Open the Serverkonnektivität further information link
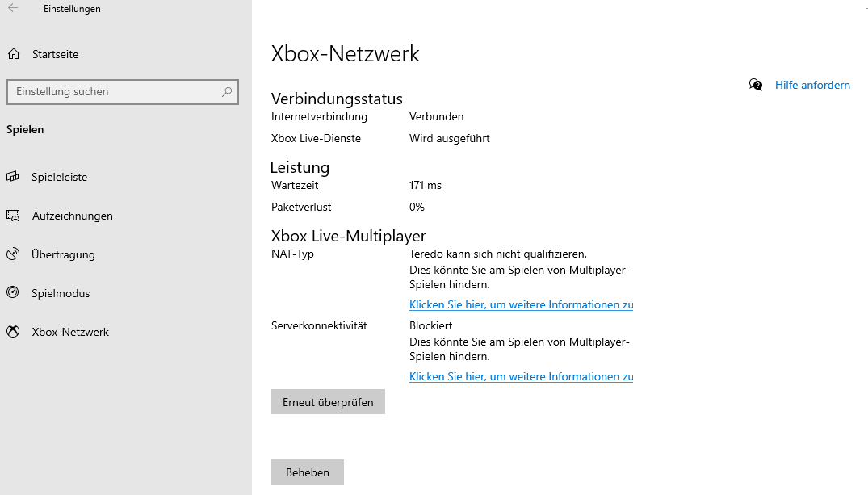 pyautogui.click(x=521, y=376)
